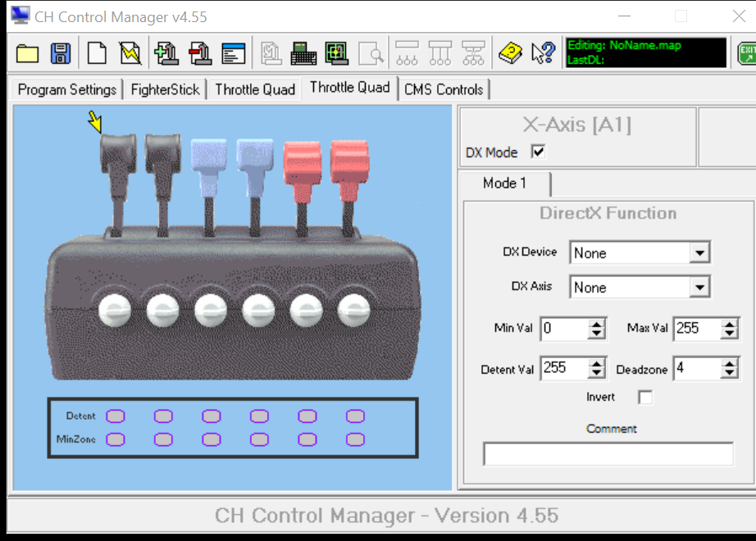The height and width of the screenshot is (541, 756).
Task: Toggle the second Detent indicator from the left
Action: click(x=163, y=416)
